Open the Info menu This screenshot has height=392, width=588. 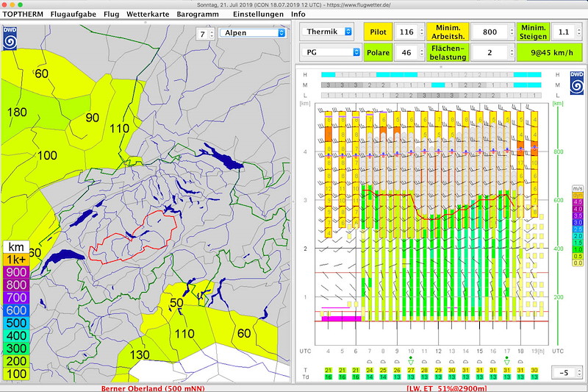(298, 14)
